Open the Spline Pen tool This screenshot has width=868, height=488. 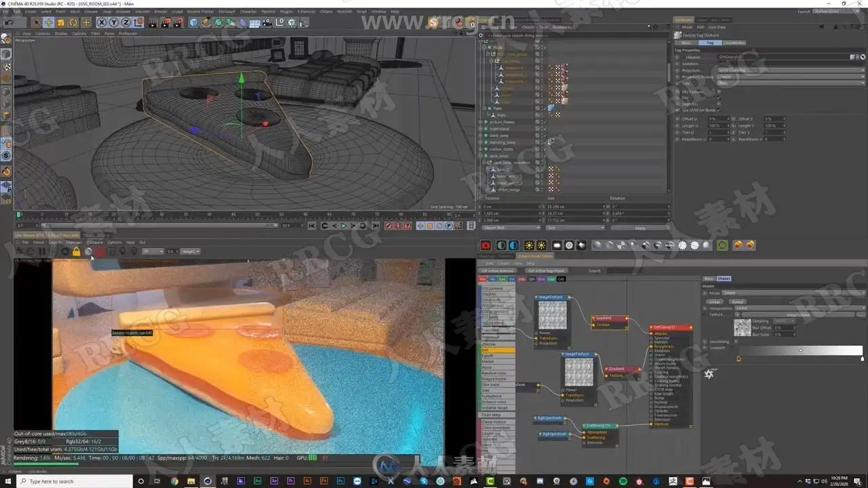click(x=206, y=22)
